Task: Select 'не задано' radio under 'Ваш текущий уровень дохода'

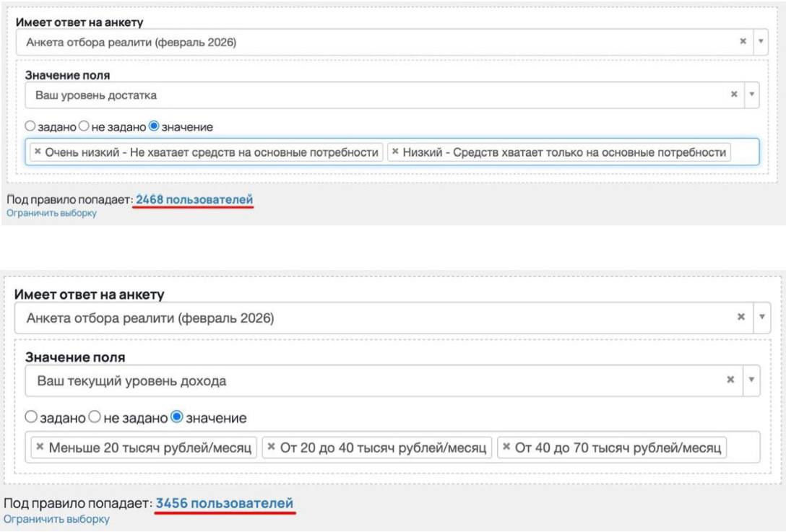Action: tap(93, 418)
